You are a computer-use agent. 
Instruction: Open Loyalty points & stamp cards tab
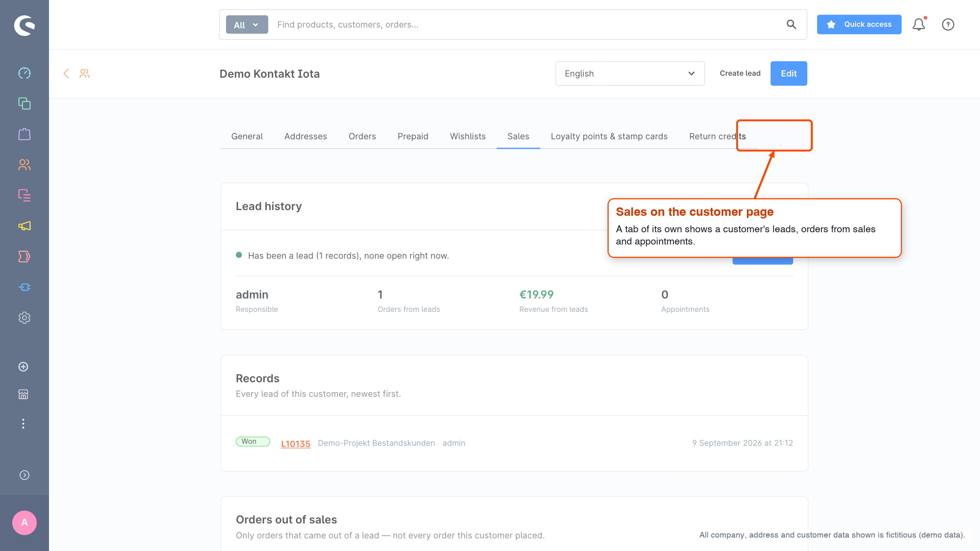pos(609,136)
